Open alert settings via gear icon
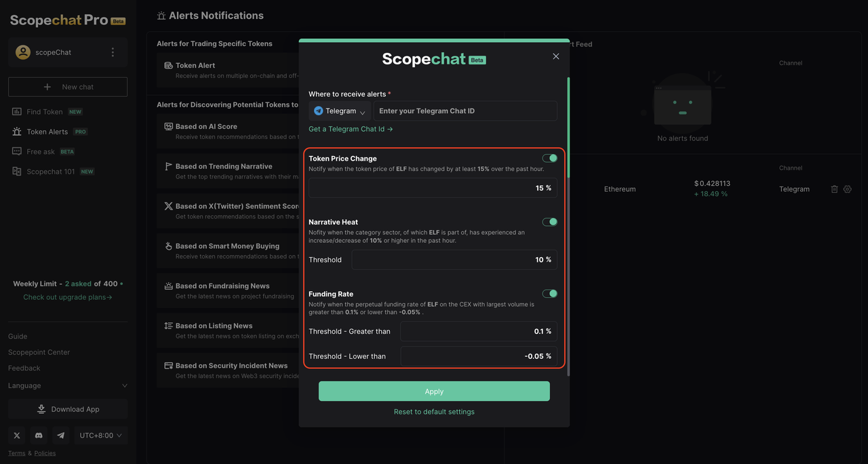The image size is (868, 464). 848,189
